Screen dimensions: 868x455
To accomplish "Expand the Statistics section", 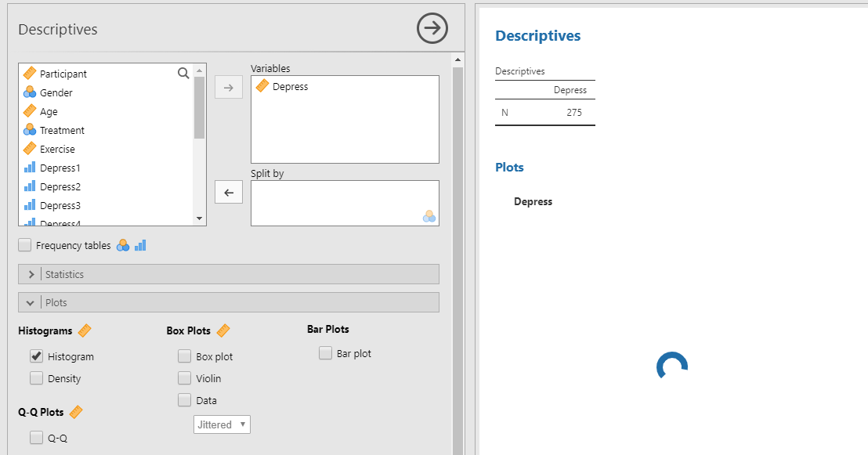I will [229, 274].
